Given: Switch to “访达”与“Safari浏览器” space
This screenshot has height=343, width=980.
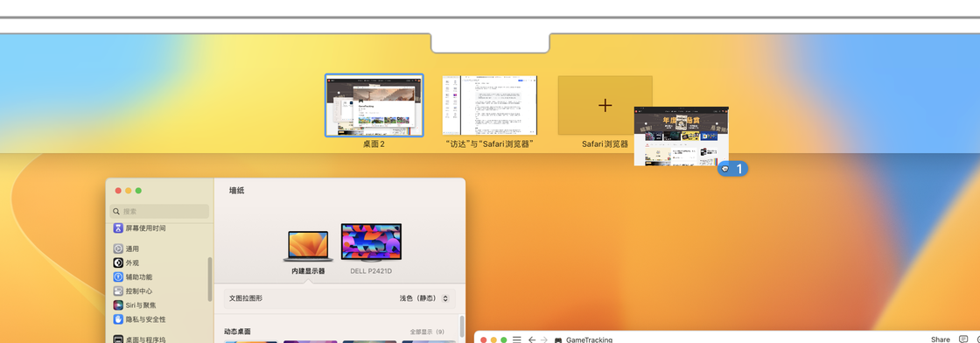Looking at the screenshot, I should point(490,105).
